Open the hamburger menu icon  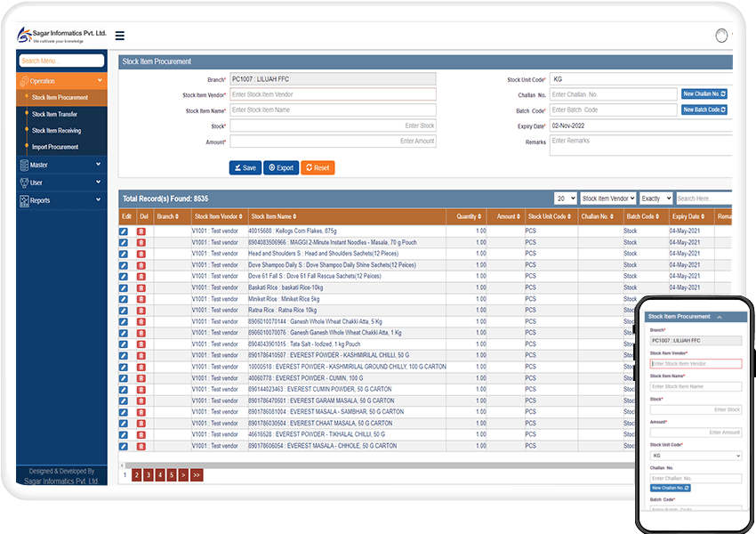(x=119, y=36)
